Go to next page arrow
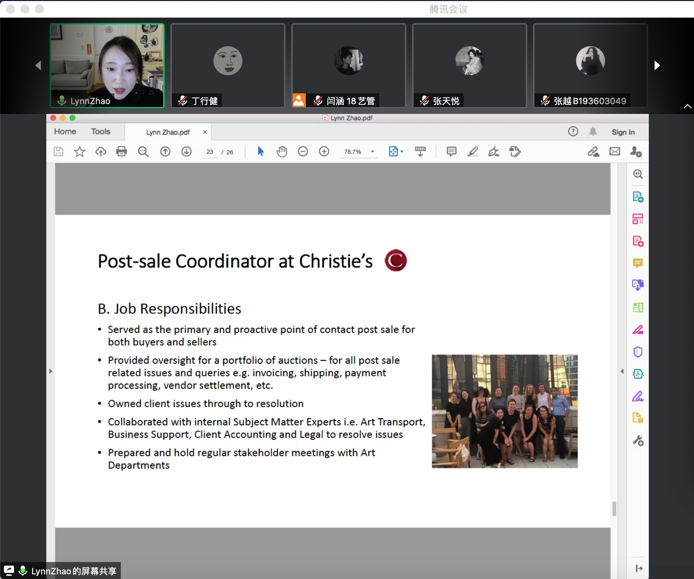Image resolution: width=694 pixels, height=579 pixels. [186, 152]
